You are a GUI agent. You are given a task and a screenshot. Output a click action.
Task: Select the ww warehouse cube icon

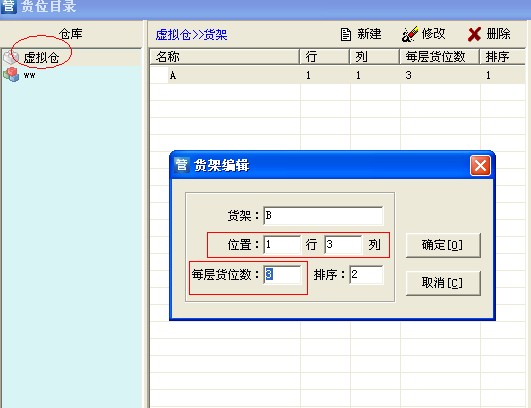(x=11, y=74)
